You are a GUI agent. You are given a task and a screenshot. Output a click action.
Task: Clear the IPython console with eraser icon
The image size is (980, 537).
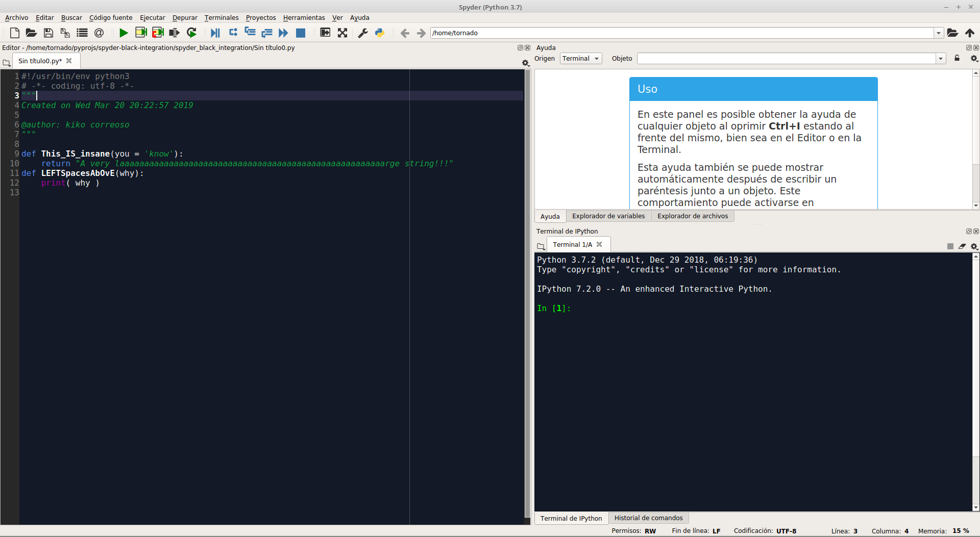pyautogui.click(x=962, y=246)
